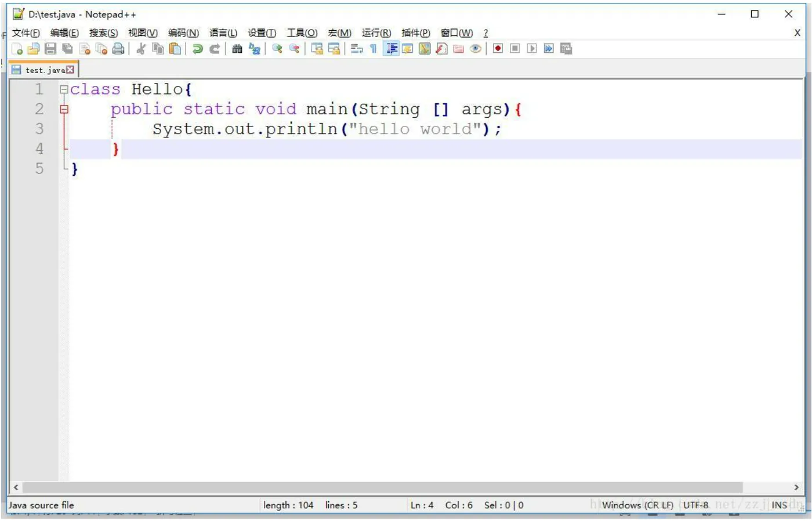Open user defined language dialog icon
This screenshot has width=812, height=521.
(x=408, y=49)
